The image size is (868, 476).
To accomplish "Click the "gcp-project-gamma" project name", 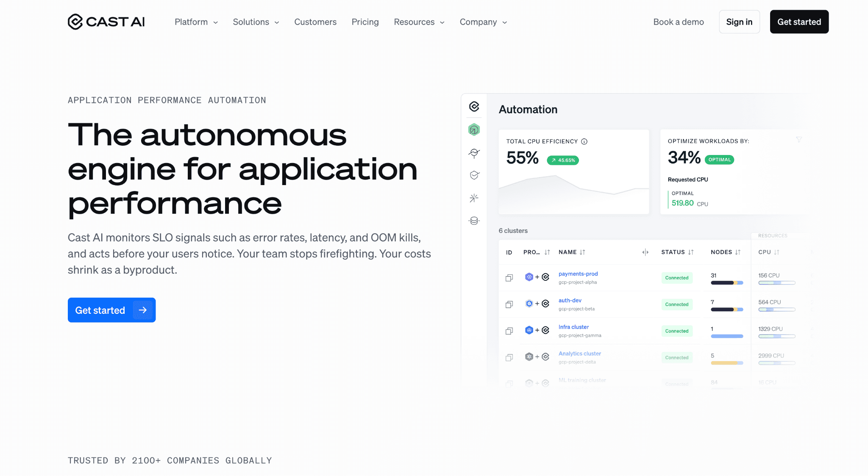I will (580, 335).
